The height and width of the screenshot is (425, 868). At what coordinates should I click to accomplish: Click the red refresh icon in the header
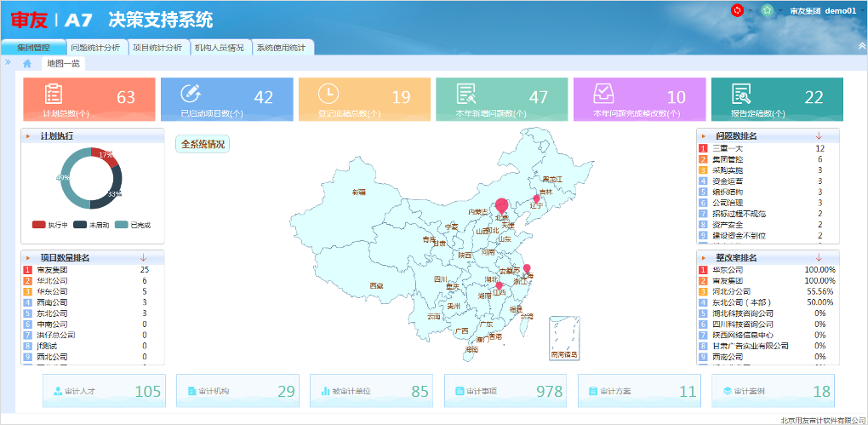(737, 10)
